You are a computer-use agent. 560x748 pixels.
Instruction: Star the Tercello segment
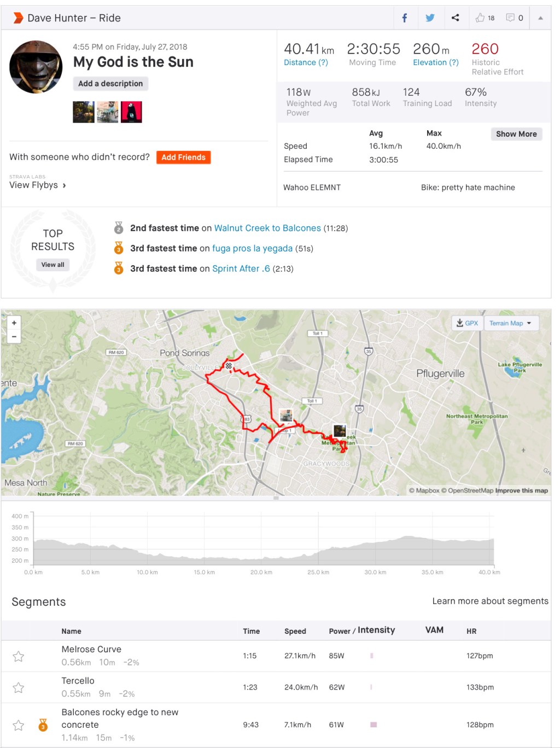(x=19, y=688)
